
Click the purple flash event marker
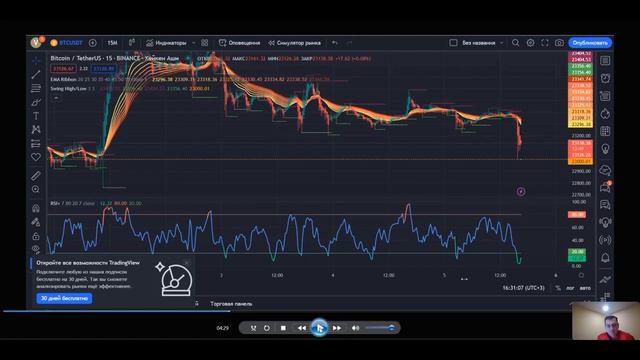pyautogui.click(x=521, y=191)
